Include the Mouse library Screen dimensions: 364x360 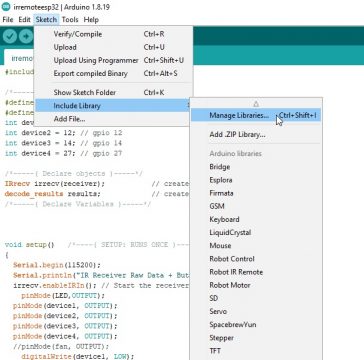[x=256, y=246]
